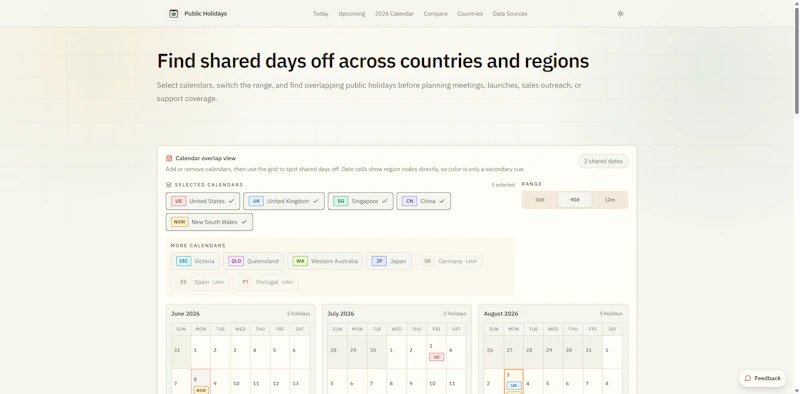The height and width of the screenshot is (394, 800).
Task: Click the US region code badge
Action: point(179,201)
